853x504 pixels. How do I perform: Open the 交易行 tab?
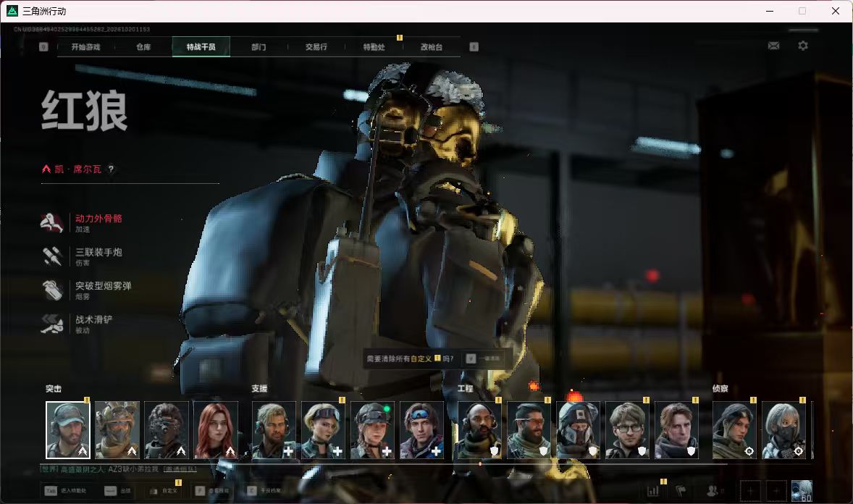click(316, 47)
